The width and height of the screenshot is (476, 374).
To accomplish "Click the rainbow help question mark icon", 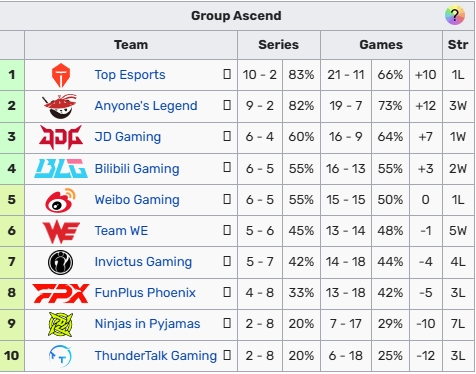I will 454,15.
